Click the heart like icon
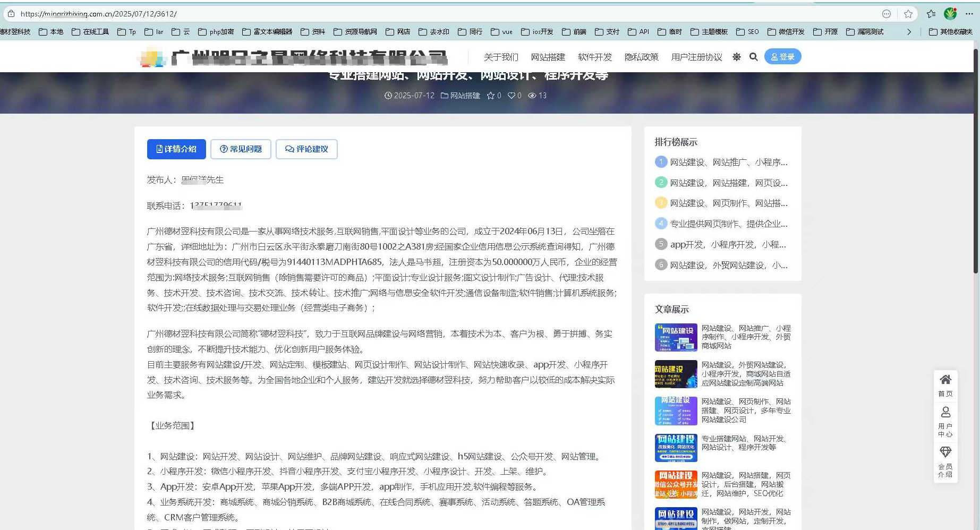This screenshot has width=980, height=530. [x=511, y=96]
